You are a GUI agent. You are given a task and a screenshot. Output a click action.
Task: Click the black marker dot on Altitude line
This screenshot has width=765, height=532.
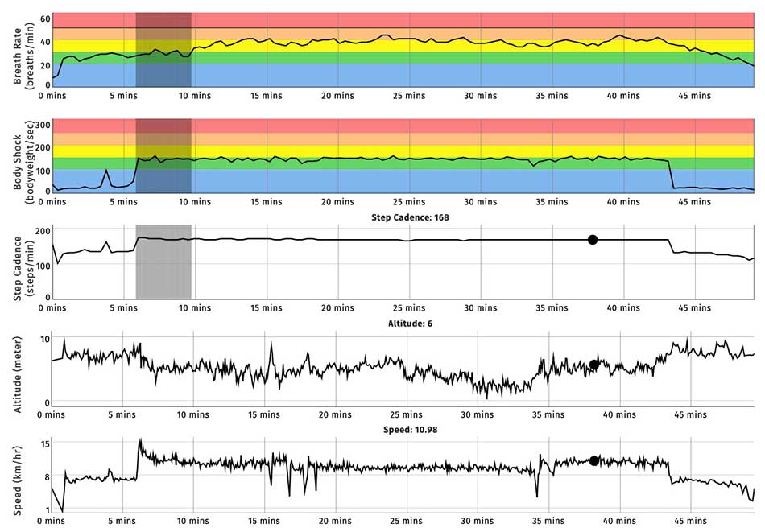[593, 365]
